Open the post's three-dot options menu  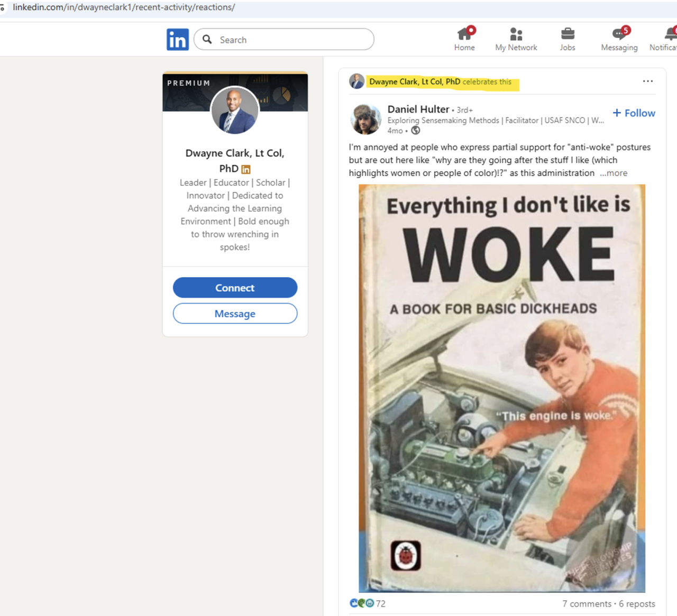coord(647,81)
